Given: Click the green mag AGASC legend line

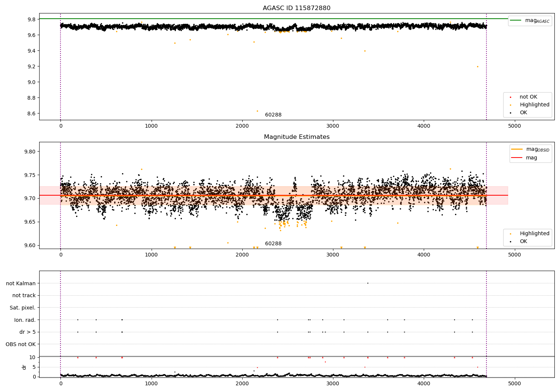Looking at the screenshot, I should 517,21.
